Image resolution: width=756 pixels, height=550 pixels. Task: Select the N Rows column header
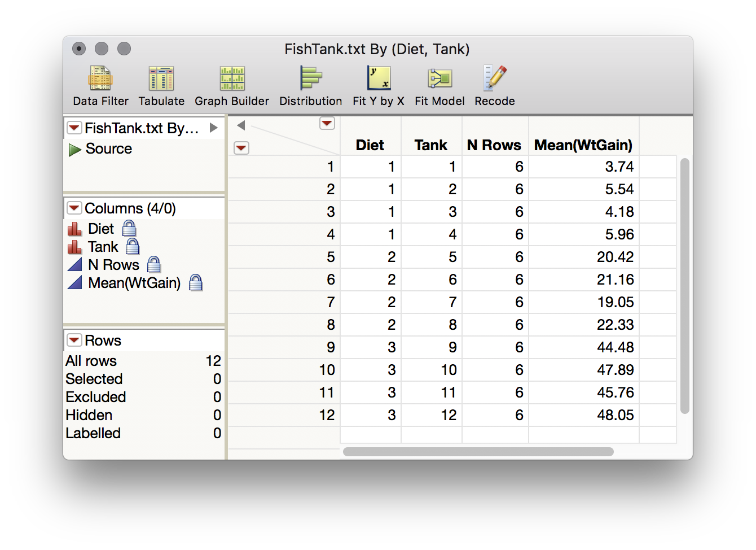click(x=494, y=145)
